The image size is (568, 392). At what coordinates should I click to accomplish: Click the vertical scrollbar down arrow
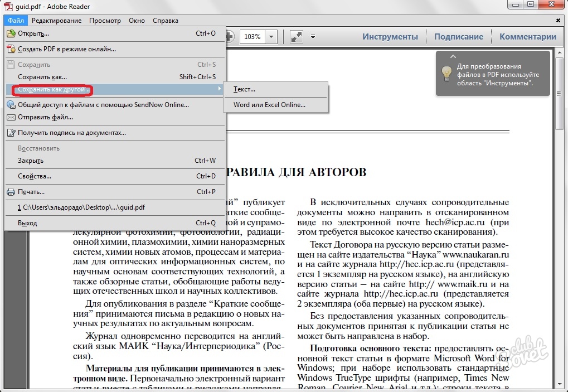(560, 384)
